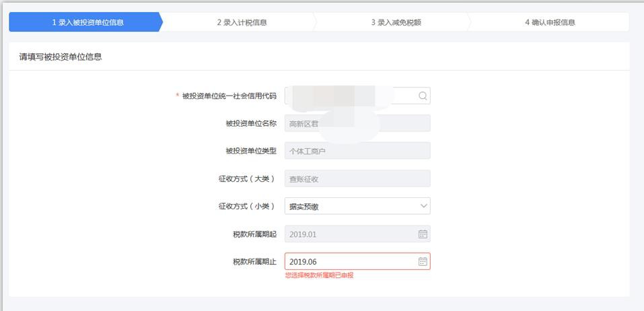644x311 pixels.
Task: Click the 征收方式（大类）field showing 查账征收
Action: pos(357,179)
